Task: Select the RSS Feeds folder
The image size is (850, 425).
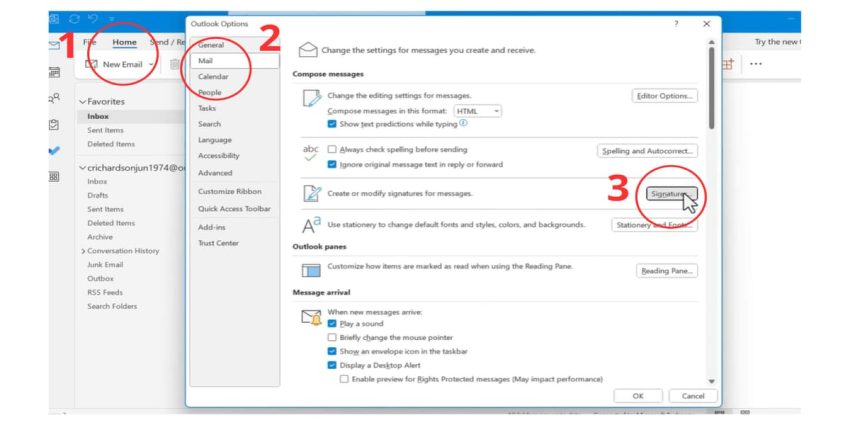Action: click(105, 292)
